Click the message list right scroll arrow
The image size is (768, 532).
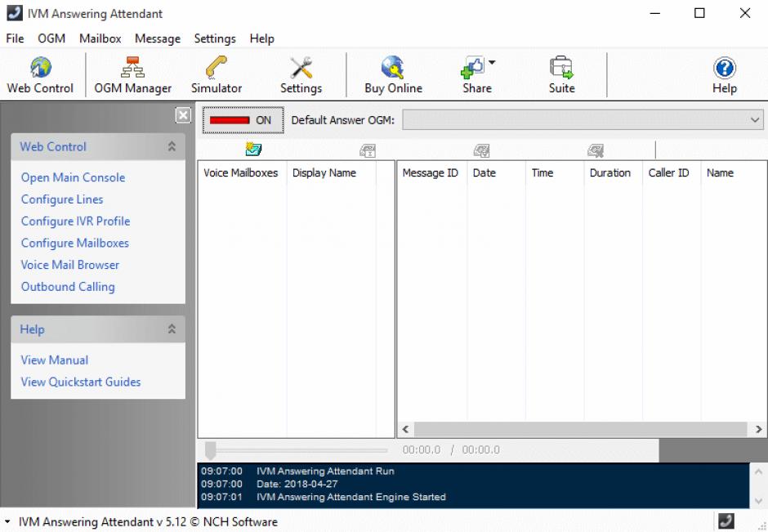click(x=759, y=429)
